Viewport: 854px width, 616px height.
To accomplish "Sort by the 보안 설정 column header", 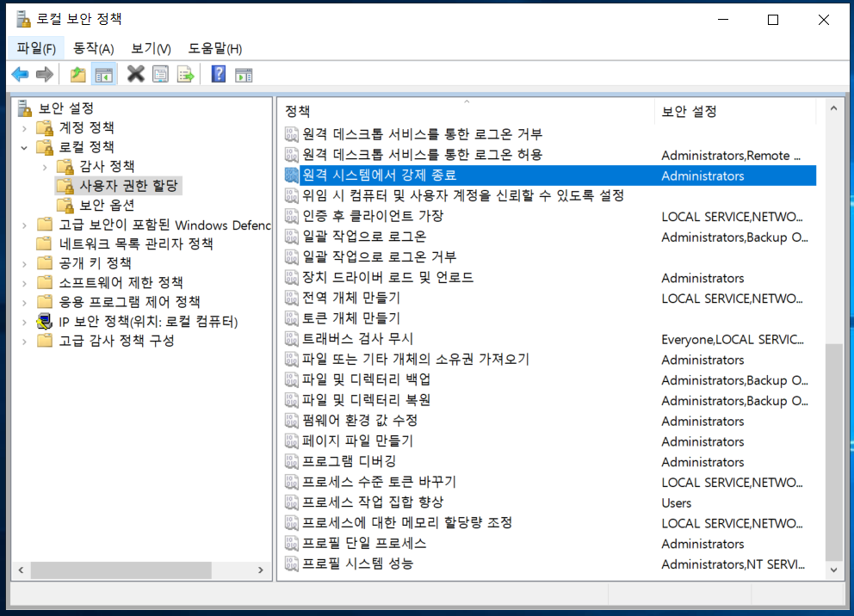I will [x=734, y=111].
